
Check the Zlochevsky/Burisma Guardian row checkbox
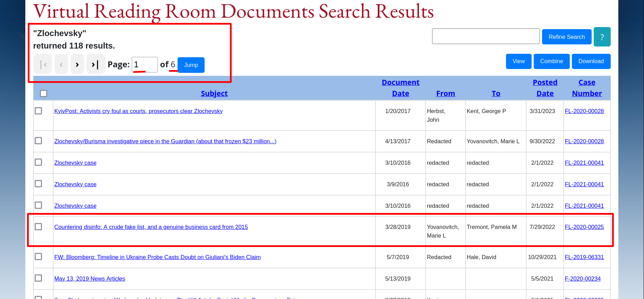tap(38, 140)
